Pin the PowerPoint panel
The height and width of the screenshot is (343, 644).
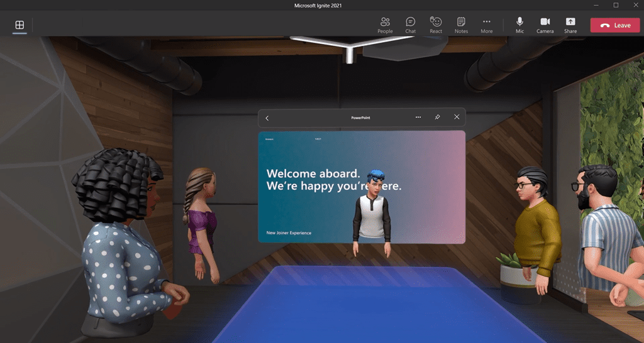click(x=437, y=117)
